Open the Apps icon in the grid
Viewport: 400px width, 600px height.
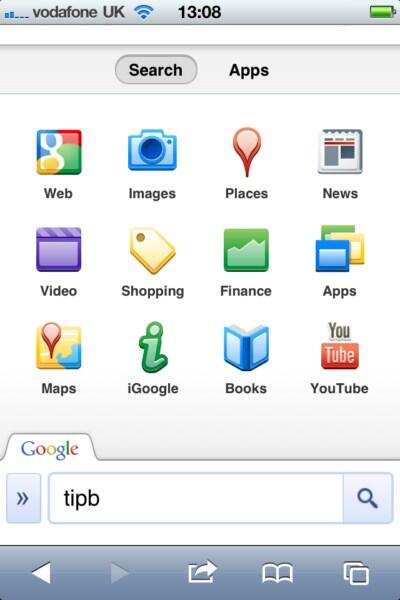click(340, 249)
